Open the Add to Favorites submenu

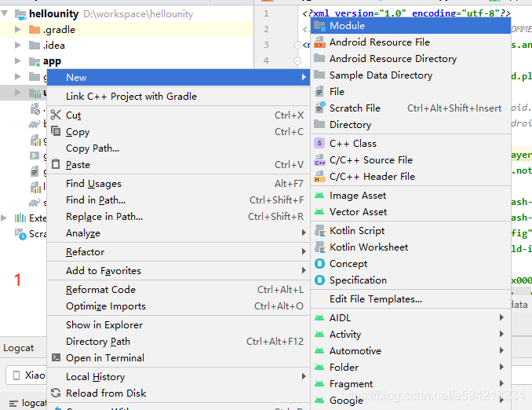(x=178, y=270)
